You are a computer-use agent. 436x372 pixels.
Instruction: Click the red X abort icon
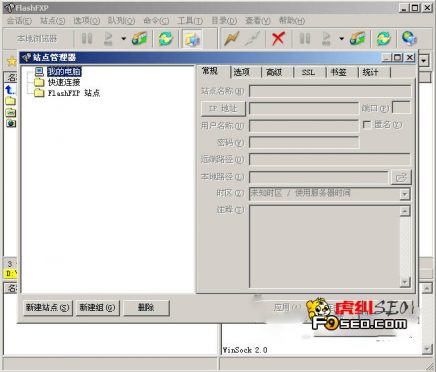[x=278, y=38]
